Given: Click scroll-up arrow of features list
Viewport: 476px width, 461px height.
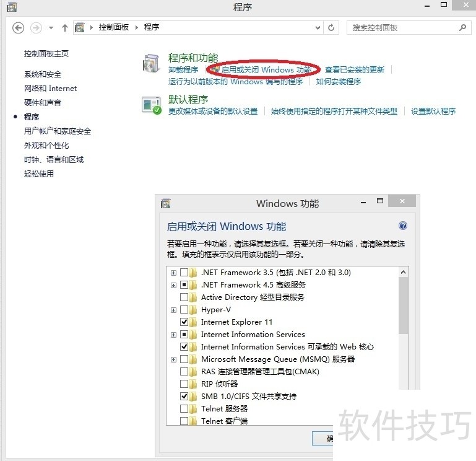Looking at the screenshot, I should pyautogui.click(x=403, y=272).
